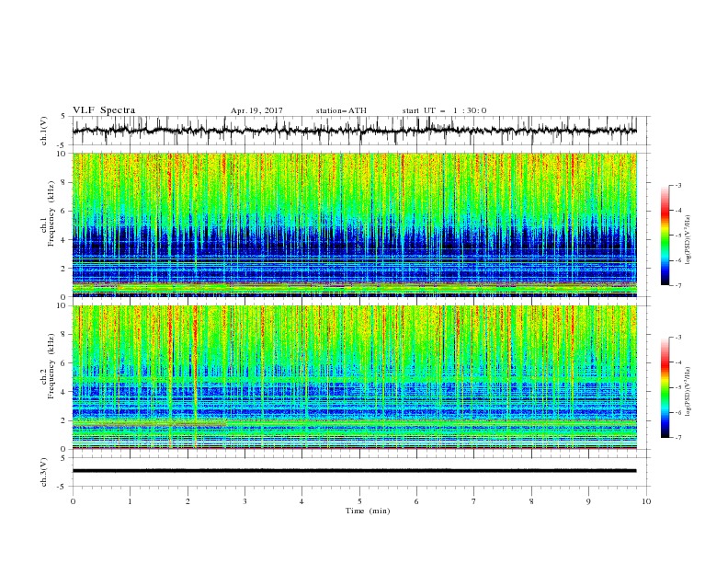Select the date text "Apr. 19, 2017"
728x563 pixels.
(256, 110)
